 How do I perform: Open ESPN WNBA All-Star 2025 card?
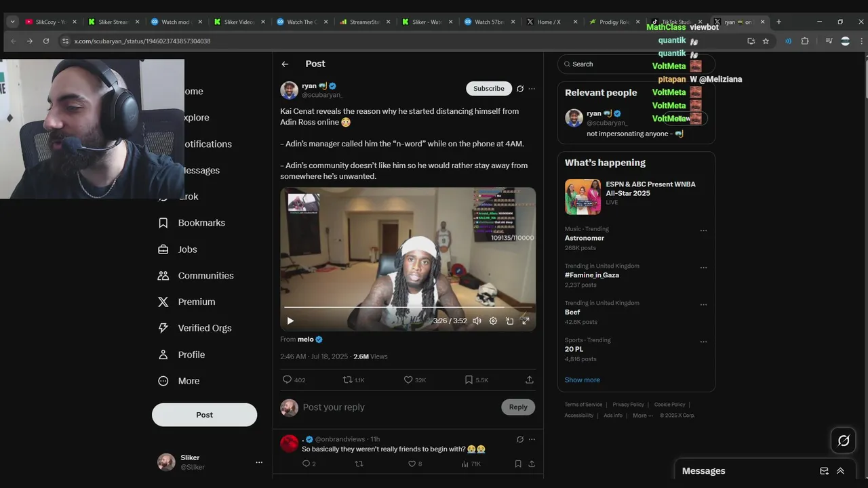click(x=636, y=197)
